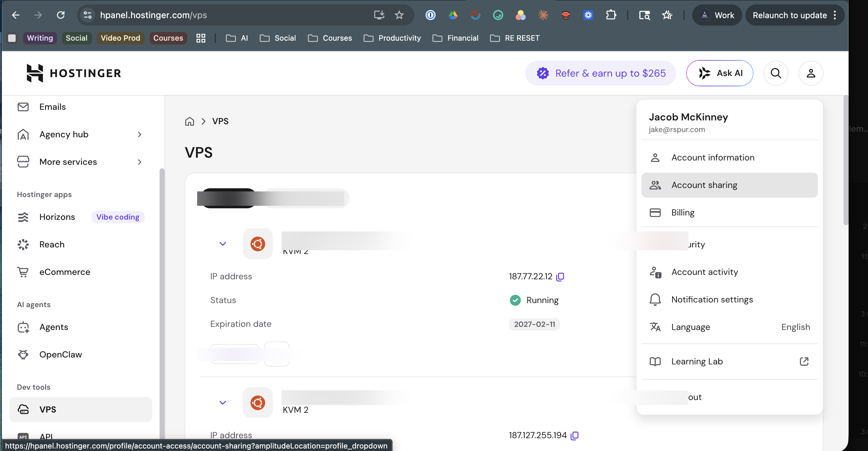
Task: Open Billing from profile menu
Action: [729, 213]
